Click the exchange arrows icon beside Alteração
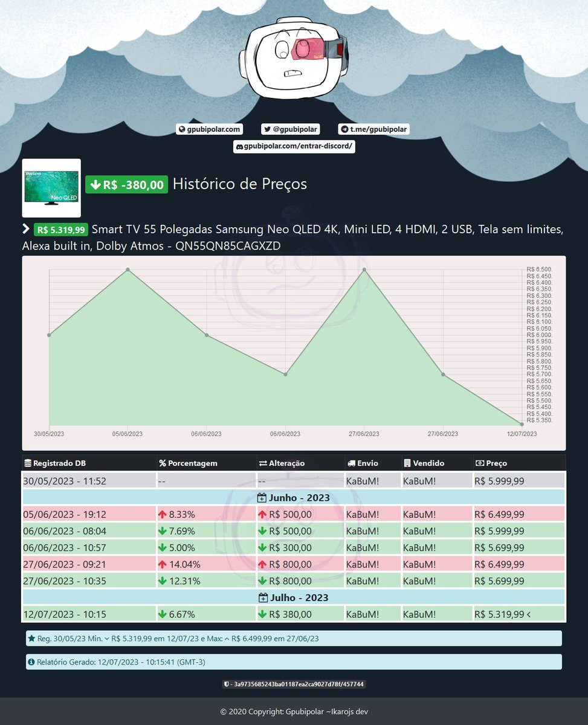Viewport: 588px width, 725px height. (x=262, y=463)
